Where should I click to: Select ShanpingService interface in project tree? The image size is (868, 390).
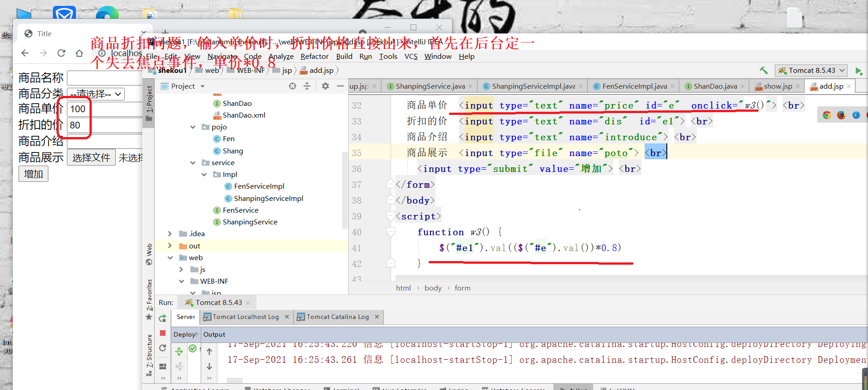click(x=250, y=222)
